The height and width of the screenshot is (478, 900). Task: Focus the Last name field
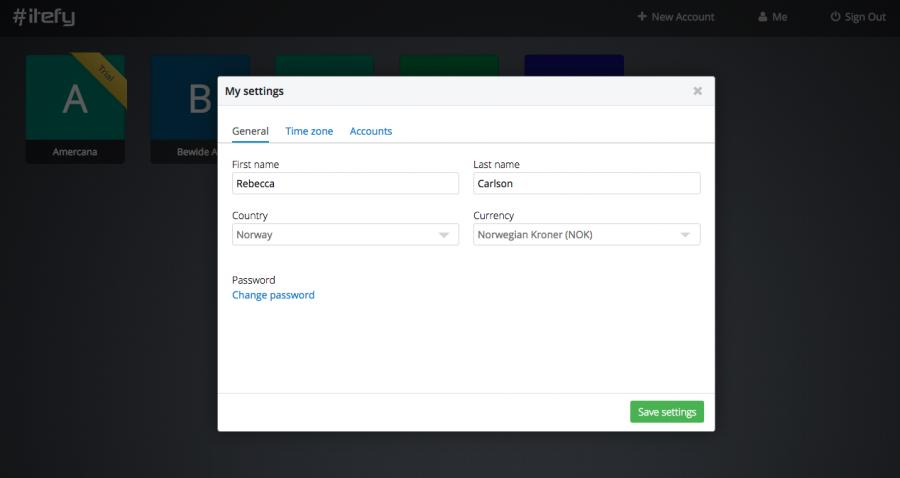point(586,183)
